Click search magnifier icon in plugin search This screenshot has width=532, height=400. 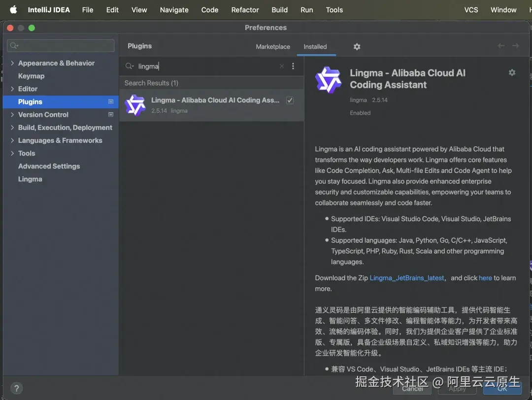tap(129, 66)
